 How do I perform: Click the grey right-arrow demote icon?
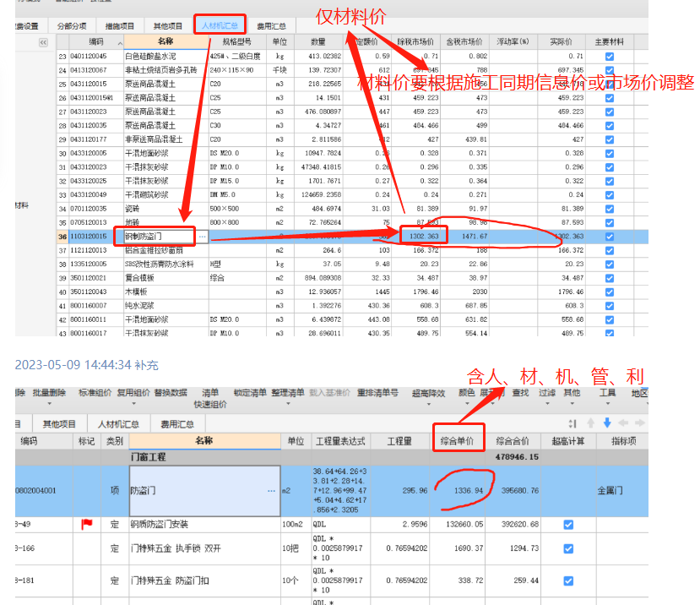(x=639, y=422)
